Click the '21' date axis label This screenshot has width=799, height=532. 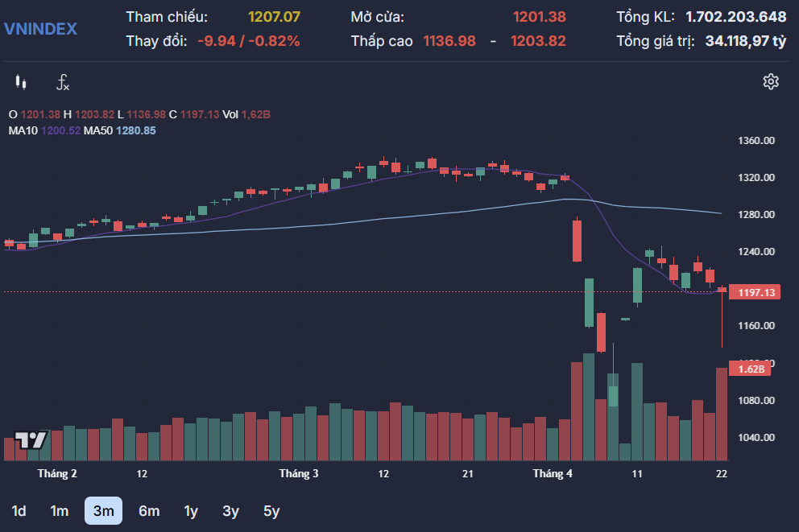468,474
